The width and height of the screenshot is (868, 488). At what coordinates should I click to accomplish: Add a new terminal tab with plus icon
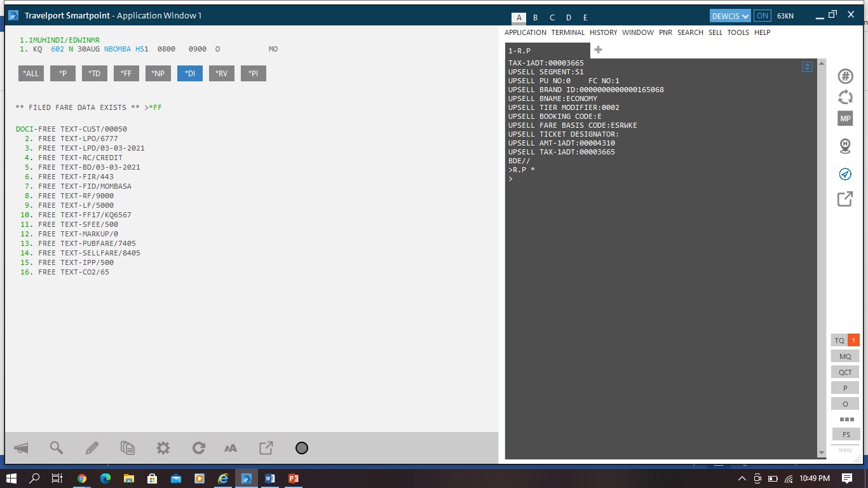[598, 50]
